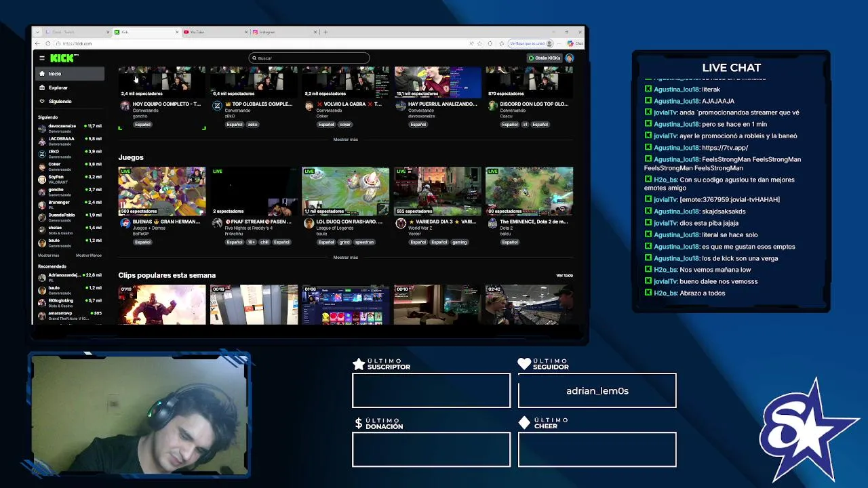Open davooxeneize channel in Siguiendo list
The width and height of the screenshot is (868, 488).
[x=69, y=128]
